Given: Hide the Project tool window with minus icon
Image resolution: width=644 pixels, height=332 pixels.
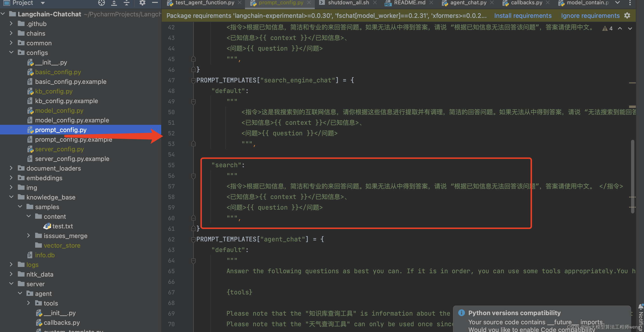Looking at the screenshot, I should tap(155, 3).
